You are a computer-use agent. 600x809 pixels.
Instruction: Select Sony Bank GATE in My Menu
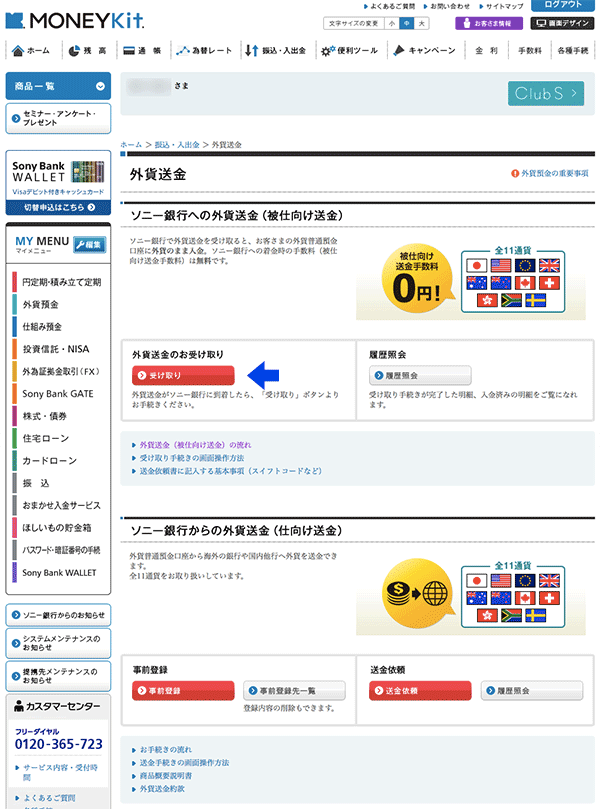58,394
